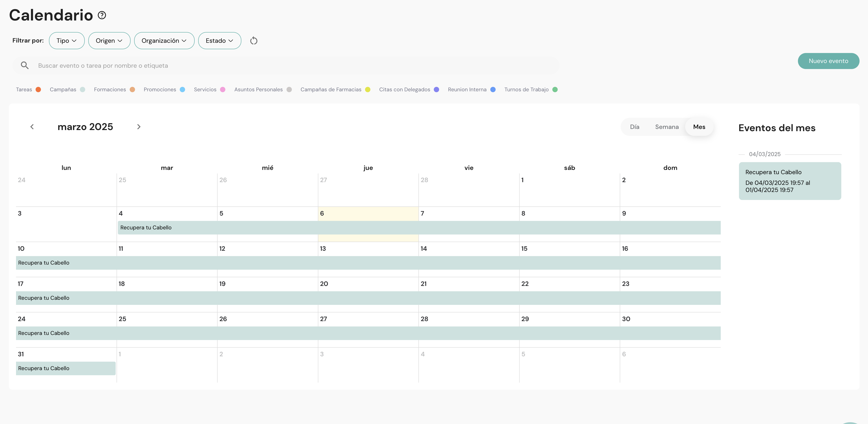Open Recupera tu Cabello bar in March 17 week
This screenshot has height=424, width=868.
coord(368,298)
